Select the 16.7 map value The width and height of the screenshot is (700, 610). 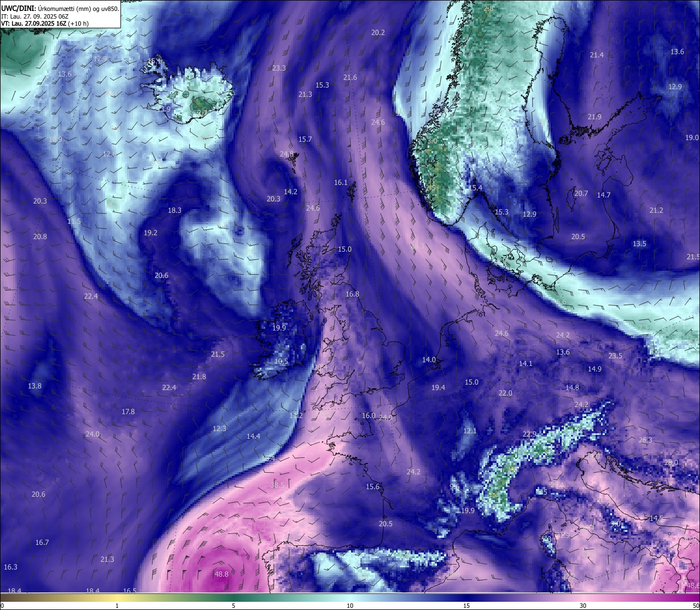click(42, 542)
